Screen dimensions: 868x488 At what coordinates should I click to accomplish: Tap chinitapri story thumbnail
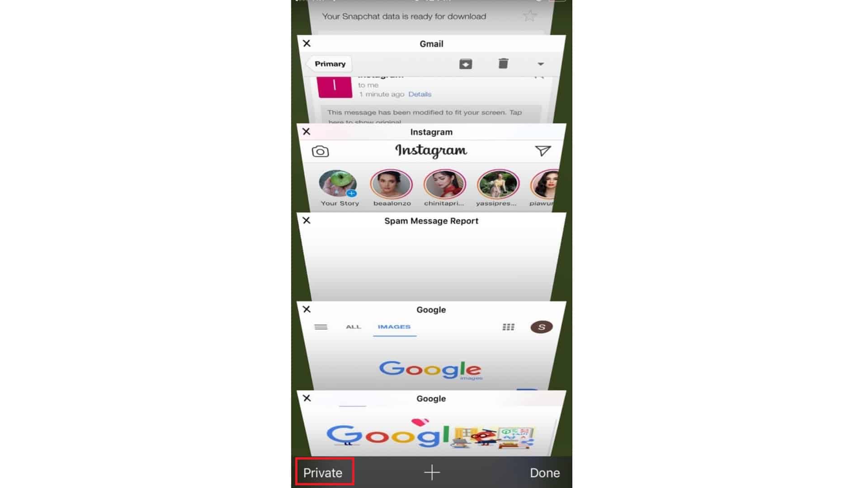pos(444,183)
